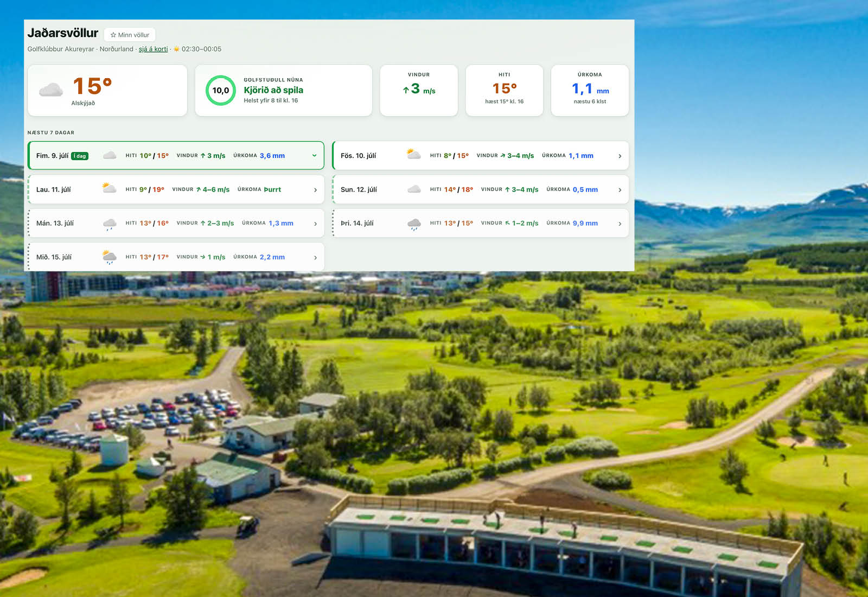Click the 'Kjörið að spila' golf status text
868x597 pixels.
pos(273,90)
